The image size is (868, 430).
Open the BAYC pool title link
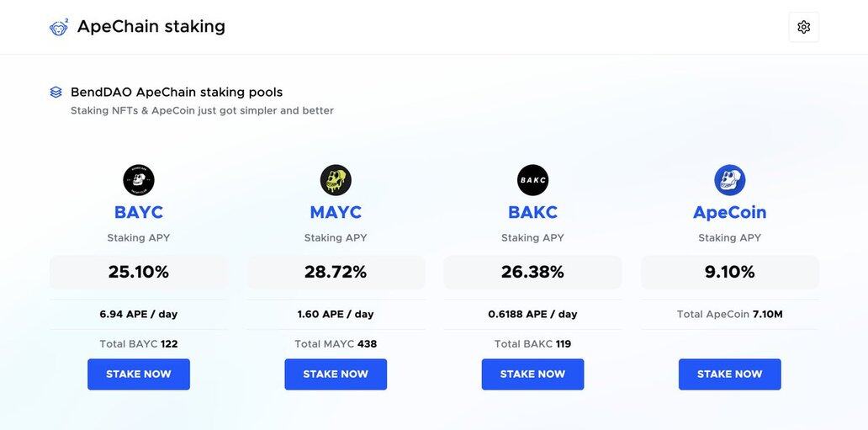point(139,212)
